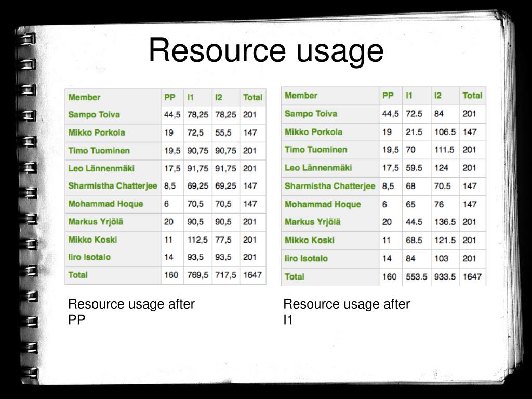Image resolution: width=532 pixels, height=399 pixels.
Task: Click the "933.5" I2 total cell
Action: point(445,277)
